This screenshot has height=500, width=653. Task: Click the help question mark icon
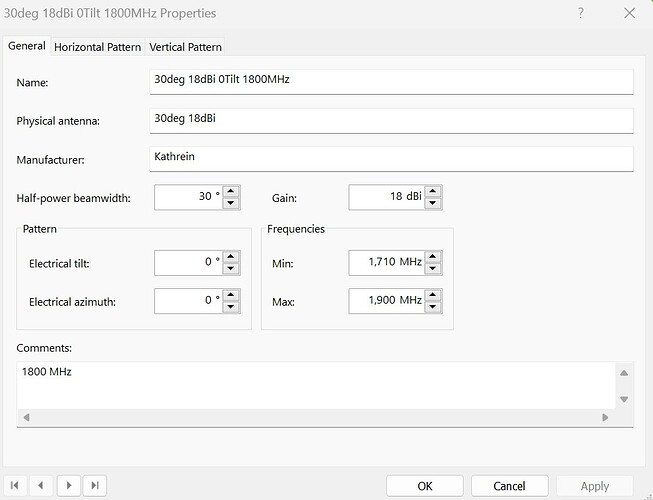(581, 13)
